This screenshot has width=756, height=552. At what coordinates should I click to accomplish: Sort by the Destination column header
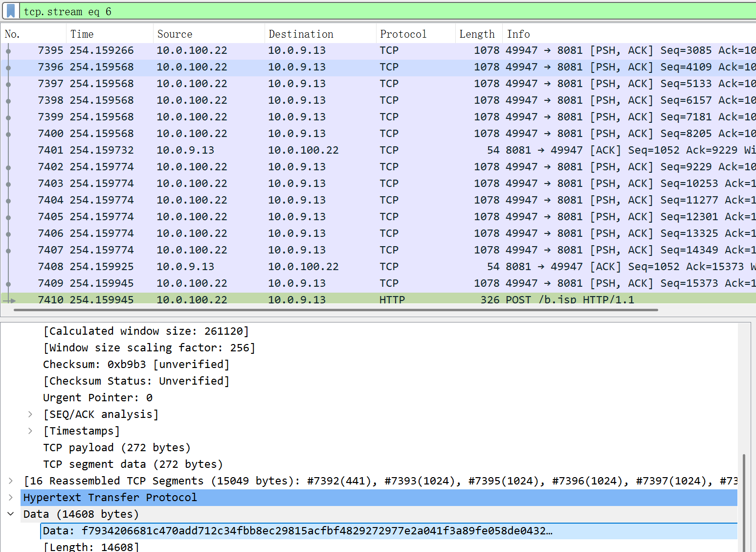point(320,34)
